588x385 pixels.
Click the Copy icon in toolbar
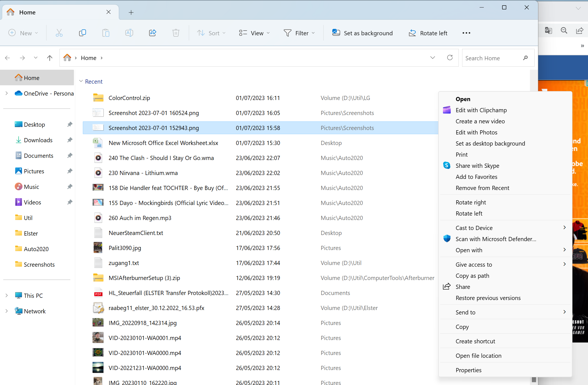[x=83, y=33]
